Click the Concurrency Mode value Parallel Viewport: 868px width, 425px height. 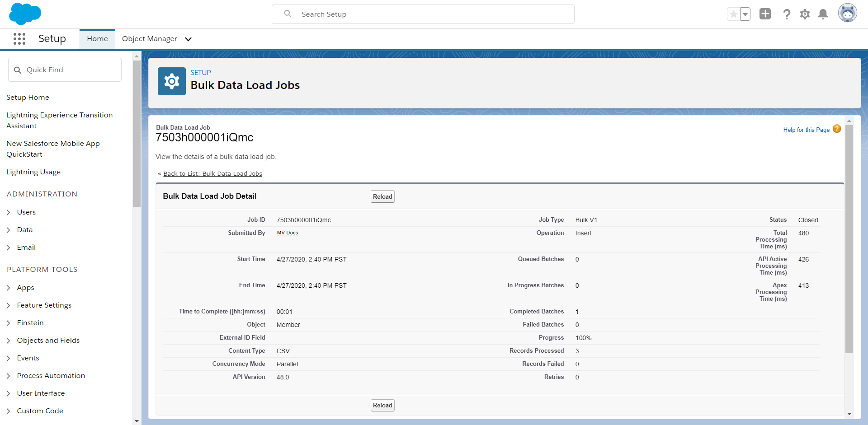(288, 364)
